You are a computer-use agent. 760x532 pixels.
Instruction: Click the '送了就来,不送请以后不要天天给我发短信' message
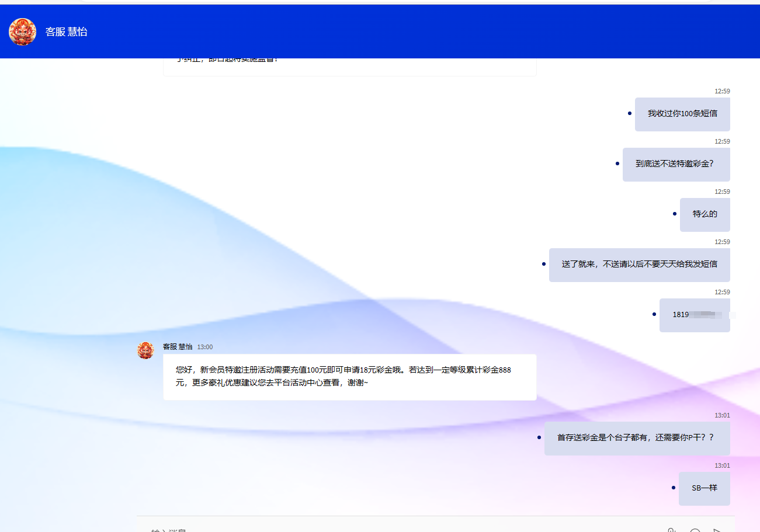[639, 265]
